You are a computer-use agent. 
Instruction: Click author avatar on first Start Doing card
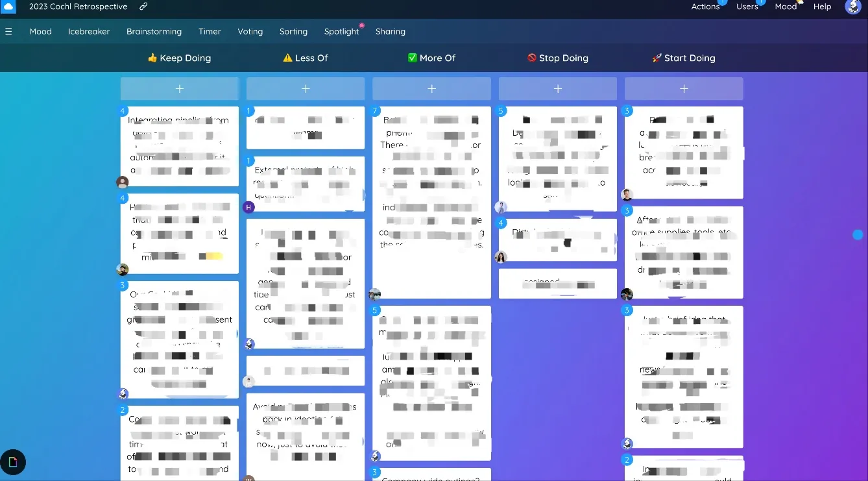pyautogui.click(x=627, y=195)
